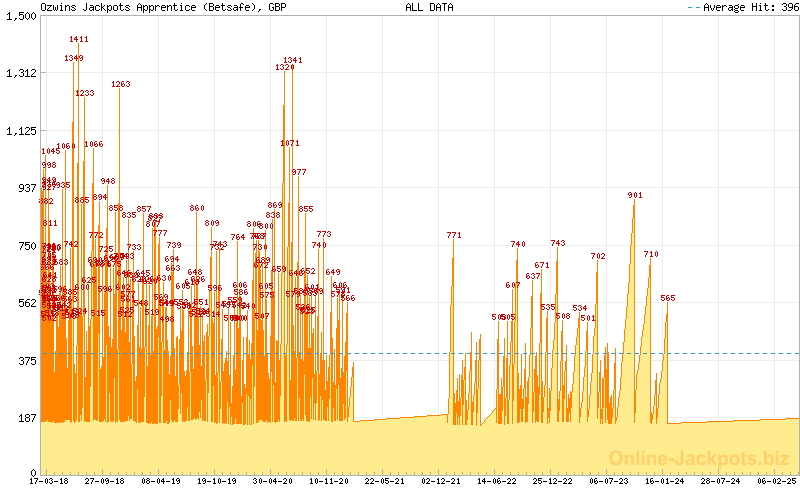The height and width of the screenshot is (490, 800).
Task: Click the 16-01-24 date label
Action: point(664,481)
